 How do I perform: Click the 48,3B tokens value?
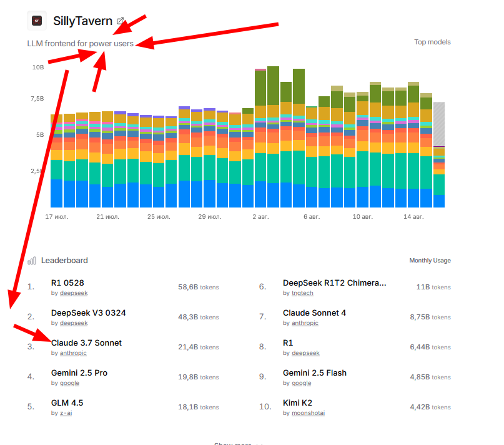[x=199, y=317]
